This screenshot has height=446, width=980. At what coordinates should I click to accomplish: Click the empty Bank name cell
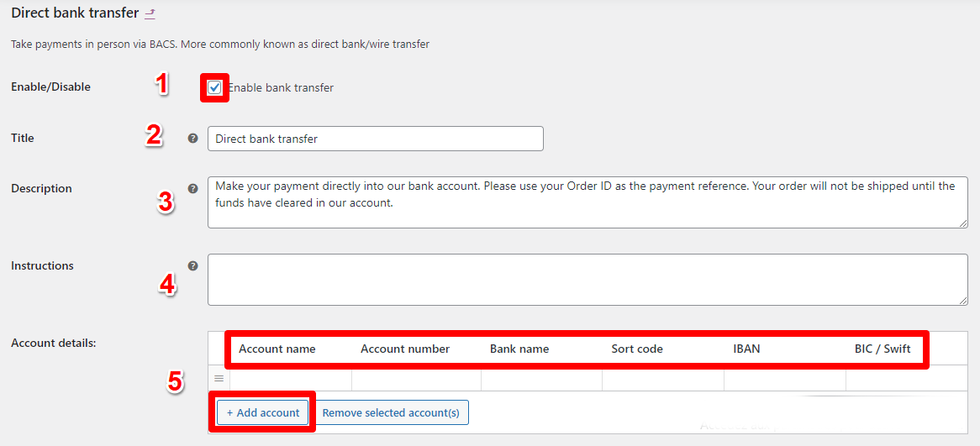[541, 379]
